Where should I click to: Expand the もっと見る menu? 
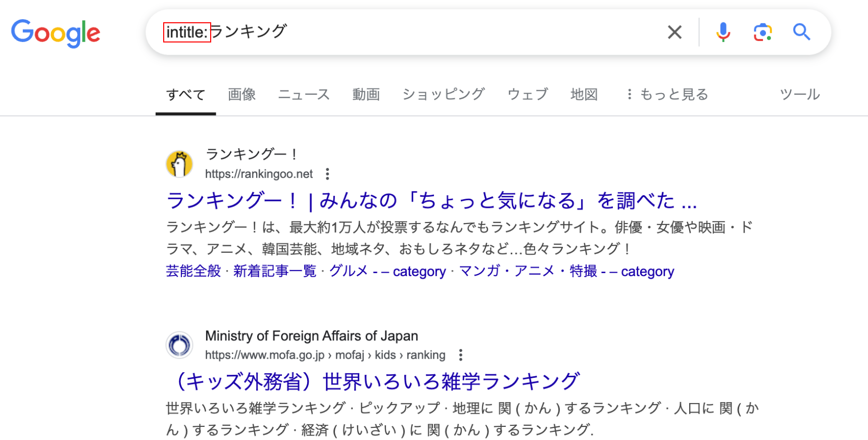coord(667,95)
